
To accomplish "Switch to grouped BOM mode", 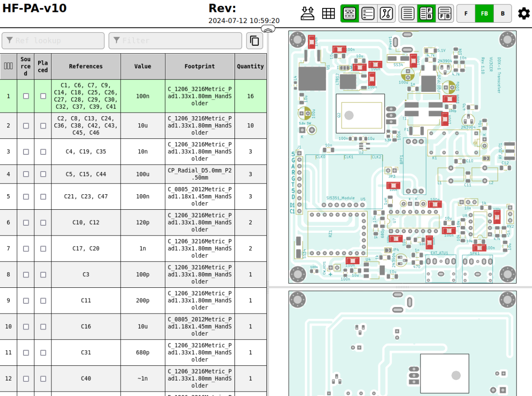I will click(x=350, y=13).
